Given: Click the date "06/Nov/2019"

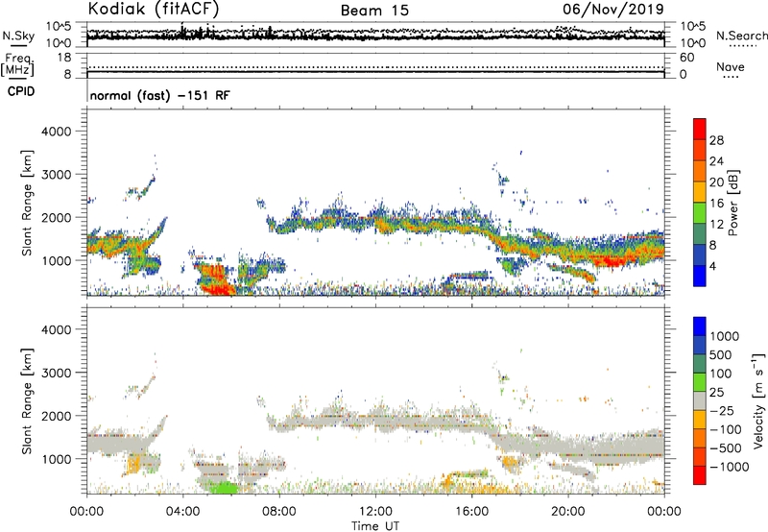Looking at the screenshot, I should pos(613,9).
